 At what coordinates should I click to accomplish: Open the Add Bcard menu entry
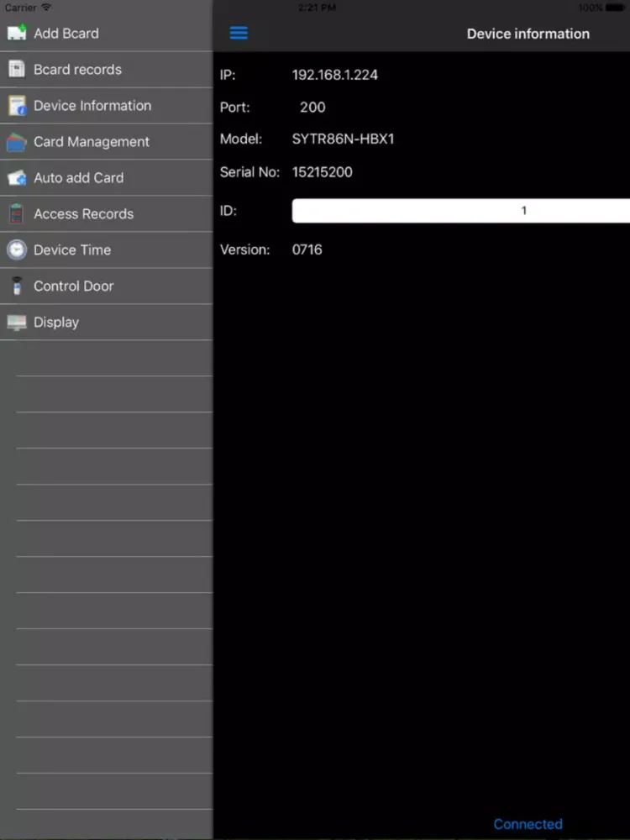(x=106, y=34)
